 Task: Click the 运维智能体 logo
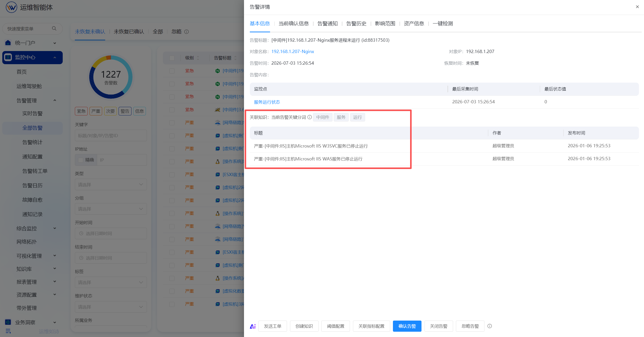tap(11, 7)
